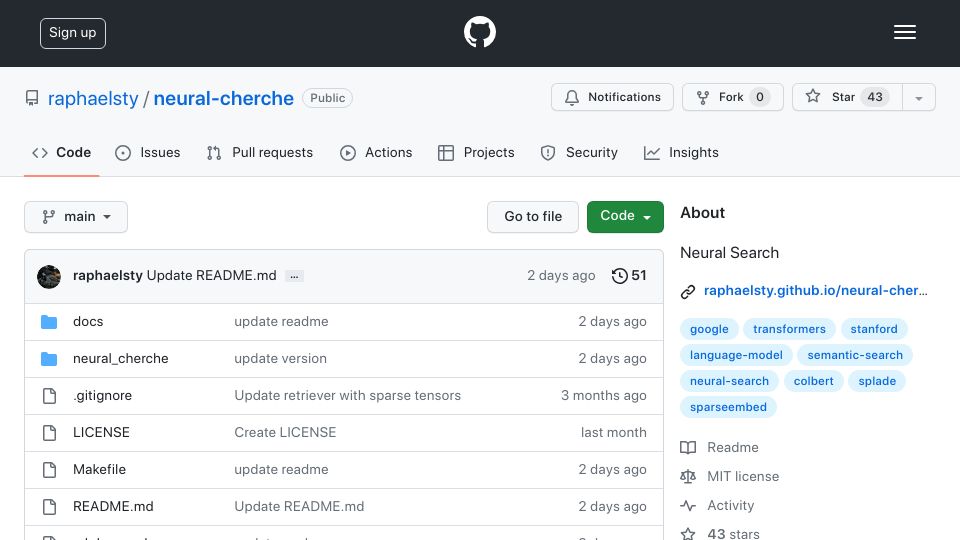The width and height of the screenshot is (960, 540).
Task: Open the Activity link
Action: 730,506
